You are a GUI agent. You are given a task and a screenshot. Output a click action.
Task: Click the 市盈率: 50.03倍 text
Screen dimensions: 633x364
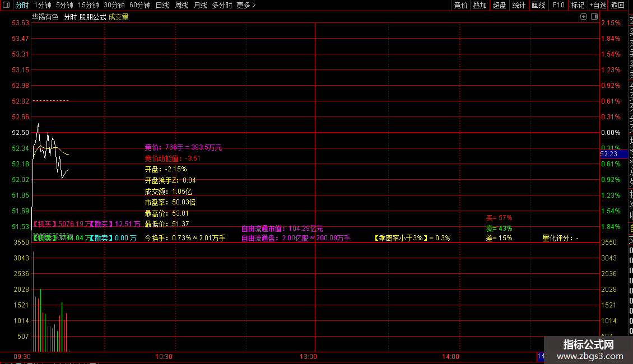coord(170,202)
